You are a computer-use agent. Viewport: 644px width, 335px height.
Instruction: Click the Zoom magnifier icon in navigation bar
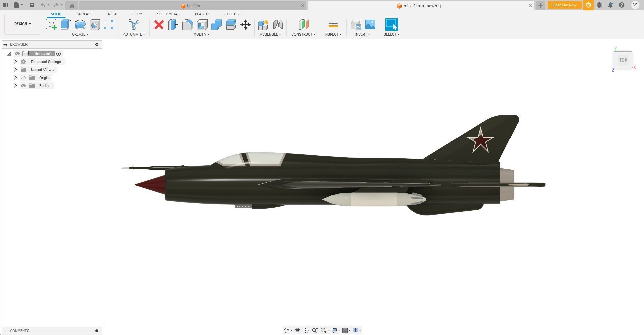[x=315, y=330]
